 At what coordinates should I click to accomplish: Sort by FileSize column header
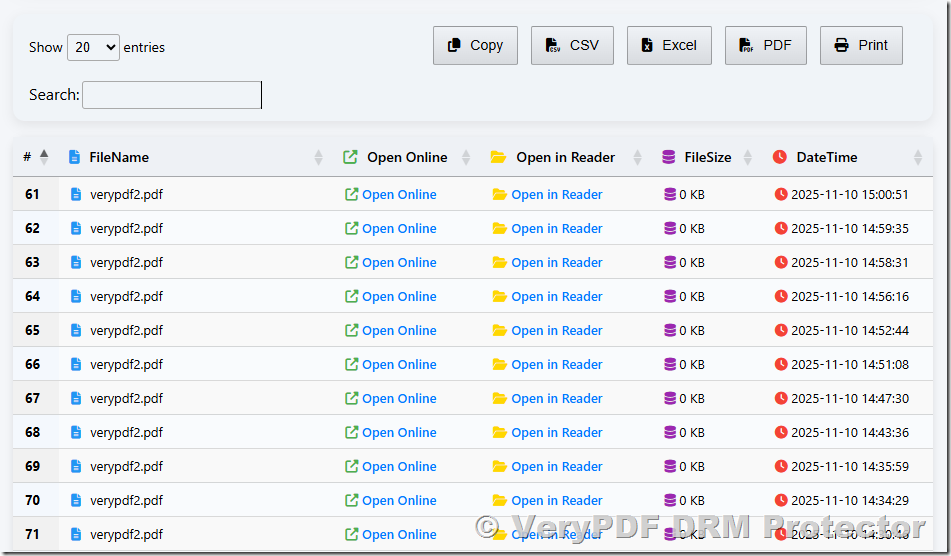pyautogui.click(x=705, y=157)
